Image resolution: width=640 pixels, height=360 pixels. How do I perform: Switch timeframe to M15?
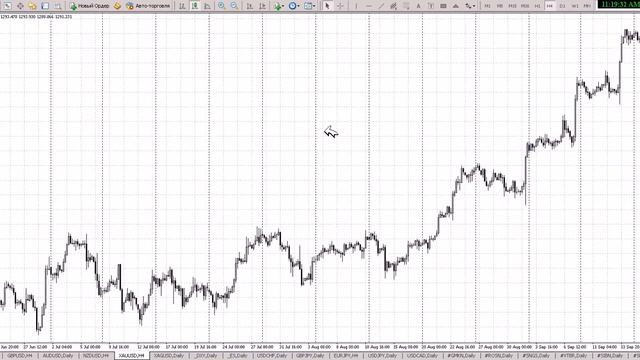[512, 6]
